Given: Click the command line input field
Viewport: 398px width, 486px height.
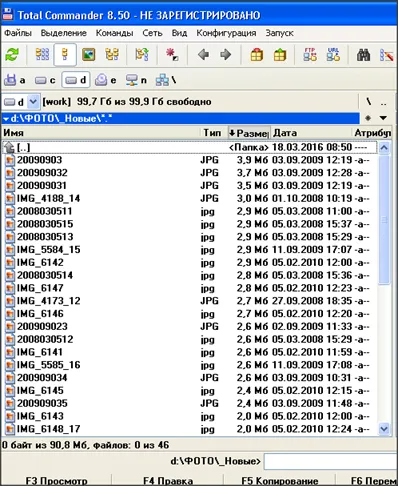Looking at the screenshot, I should (x=331, y=461).
